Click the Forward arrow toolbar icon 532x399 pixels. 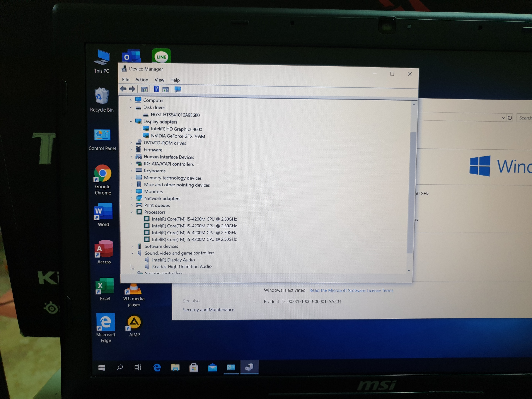click(132, 89)
